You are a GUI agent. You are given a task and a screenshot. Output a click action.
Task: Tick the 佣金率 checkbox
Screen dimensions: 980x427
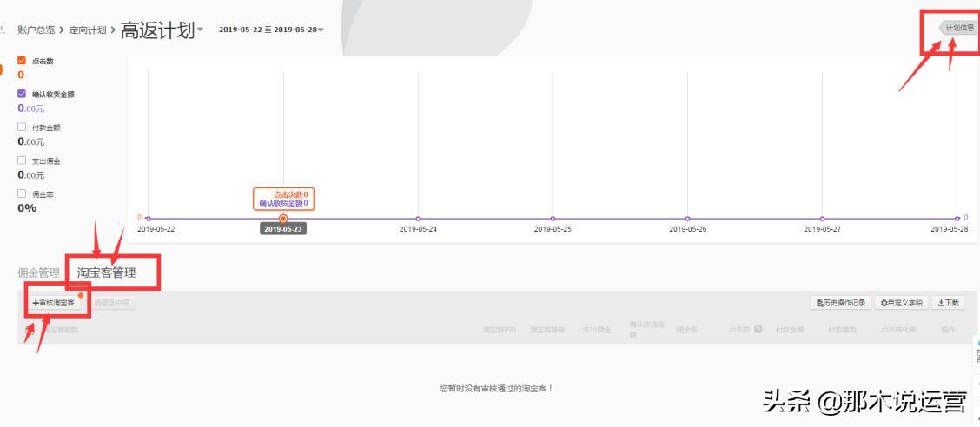point(22,194)
